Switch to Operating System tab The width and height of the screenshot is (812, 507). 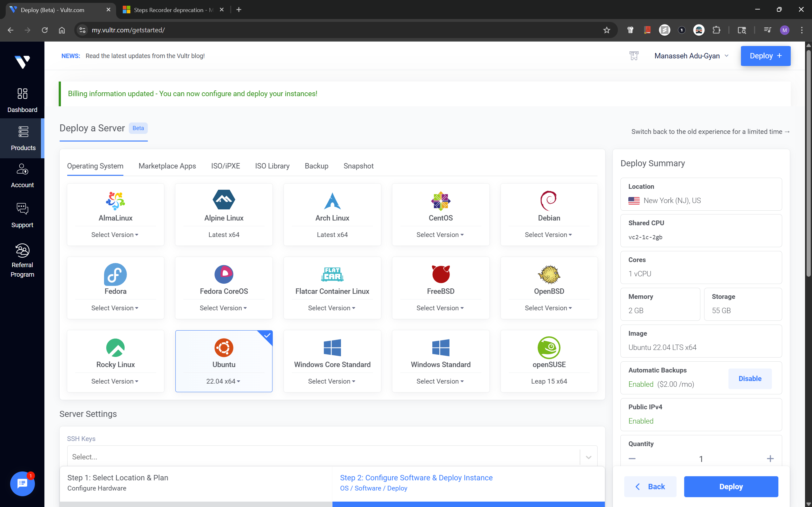(95, 166)
